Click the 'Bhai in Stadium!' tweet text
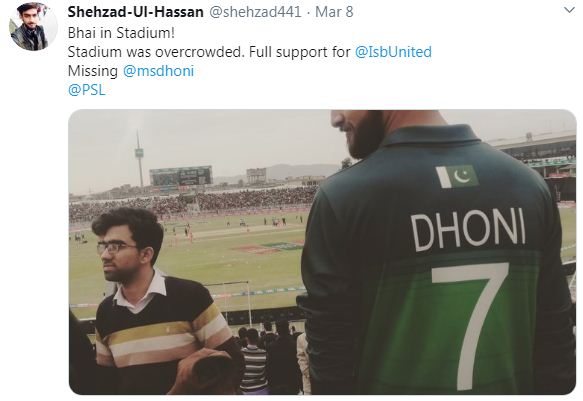583x401 pixels. pos(121,33)
